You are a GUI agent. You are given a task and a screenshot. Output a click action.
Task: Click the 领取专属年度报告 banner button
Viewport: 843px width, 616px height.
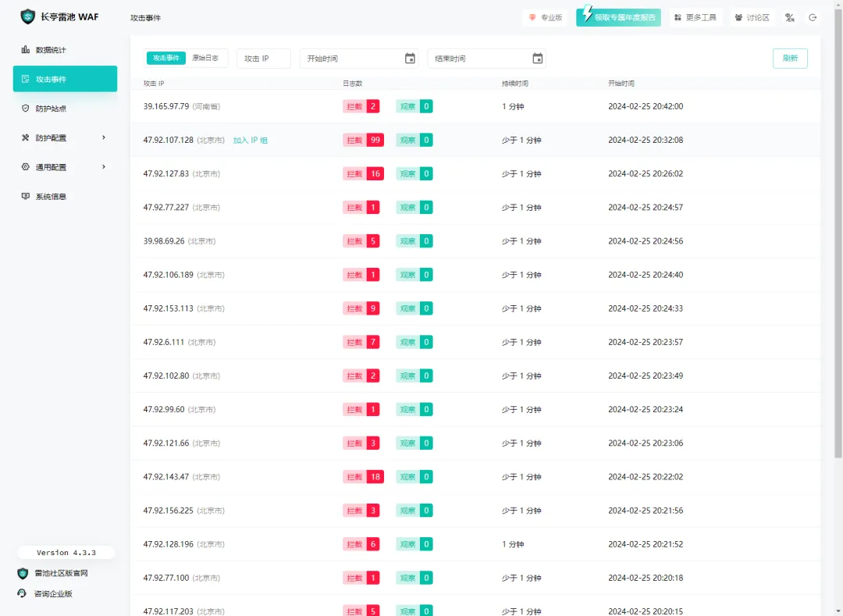[x=618, y=17]
